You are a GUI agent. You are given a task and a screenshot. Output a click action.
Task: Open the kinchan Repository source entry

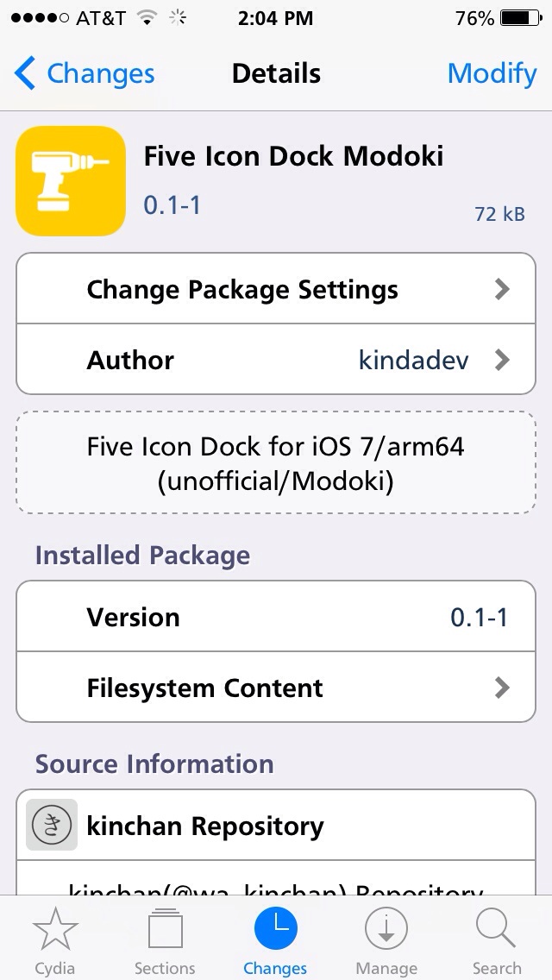(x=275, y=825)
